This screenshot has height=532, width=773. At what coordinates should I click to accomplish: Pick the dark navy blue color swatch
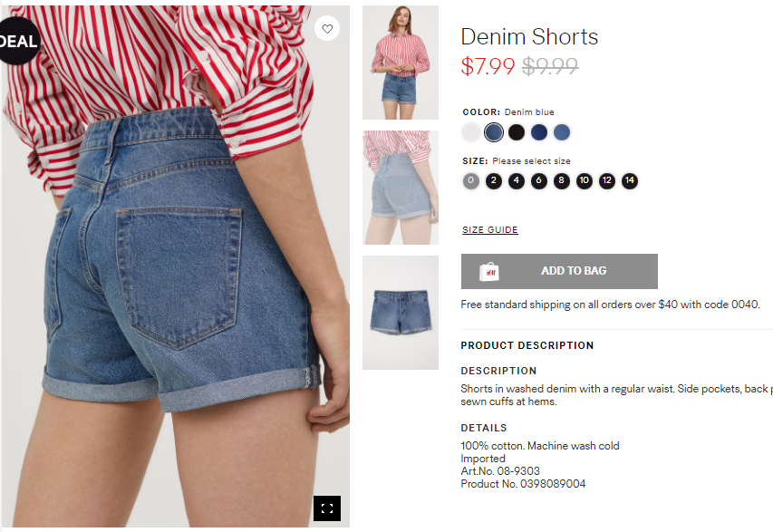pyautogui.click(x=539, y=132)
